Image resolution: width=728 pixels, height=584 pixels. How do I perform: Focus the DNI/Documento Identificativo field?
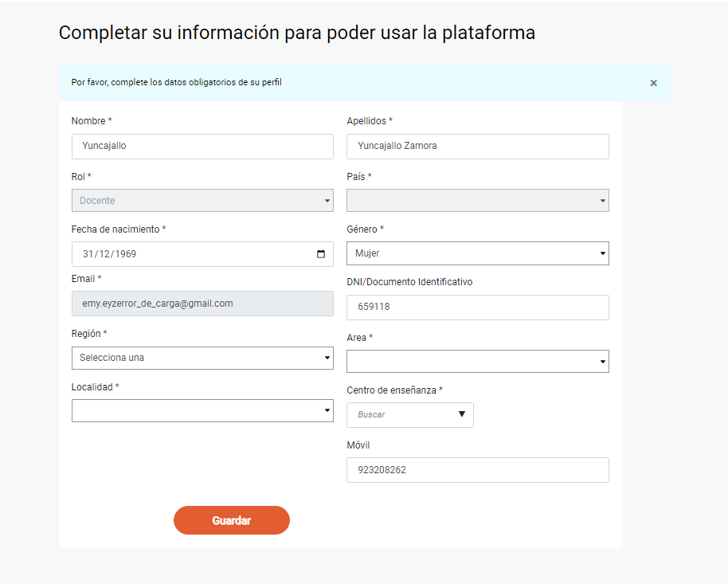[x=477, y=308]
